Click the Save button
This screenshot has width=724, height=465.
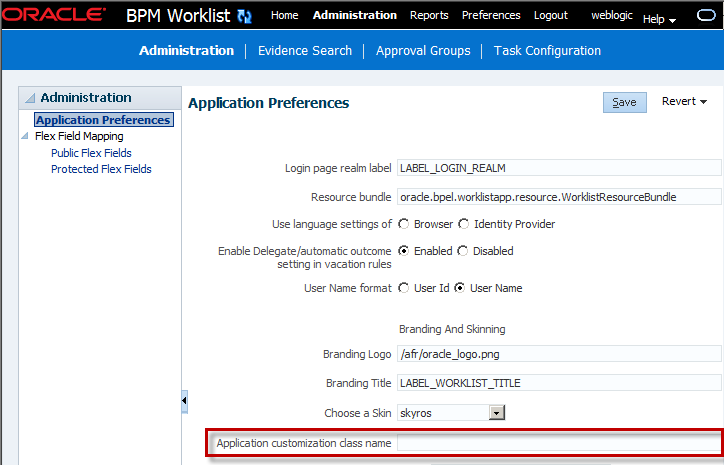(624, 102)
